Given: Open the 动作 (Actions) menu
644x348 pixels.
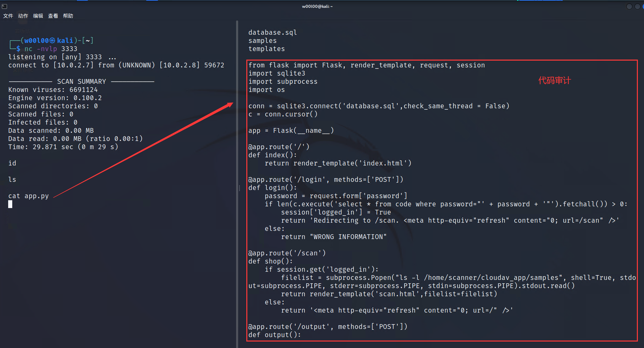Looking at the screenshot, I should (x=23, y=16).
